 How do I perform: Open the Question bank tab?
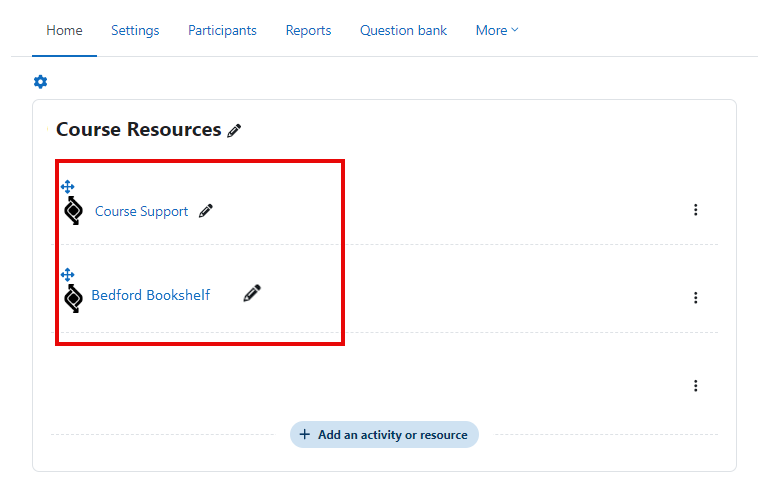403,31
